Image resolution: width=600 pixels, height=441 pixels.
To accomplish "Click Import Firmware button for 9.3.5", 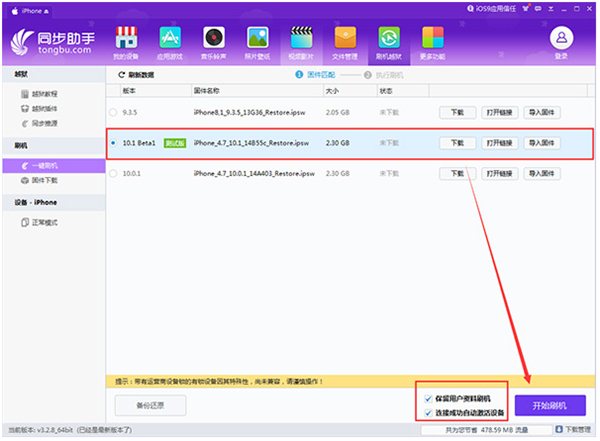I will [541, 112].
